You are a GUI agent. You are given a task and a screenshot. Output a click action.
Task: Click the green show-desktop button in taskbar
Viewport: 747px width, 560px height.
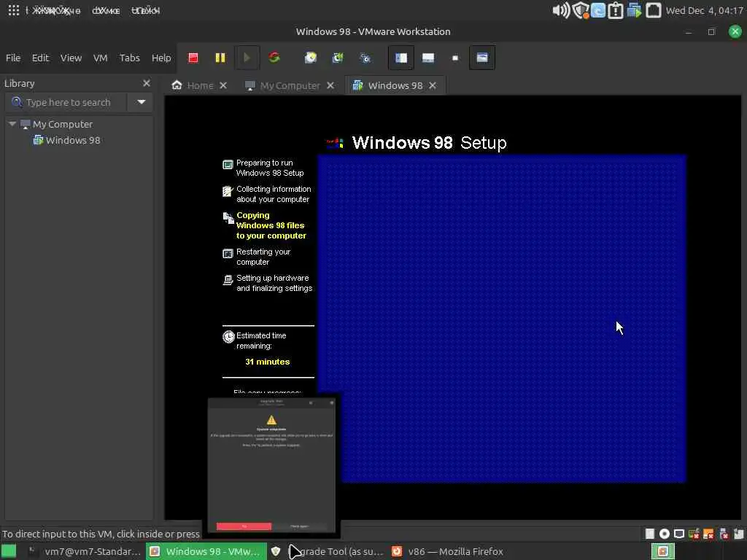(x=9, y=551)
